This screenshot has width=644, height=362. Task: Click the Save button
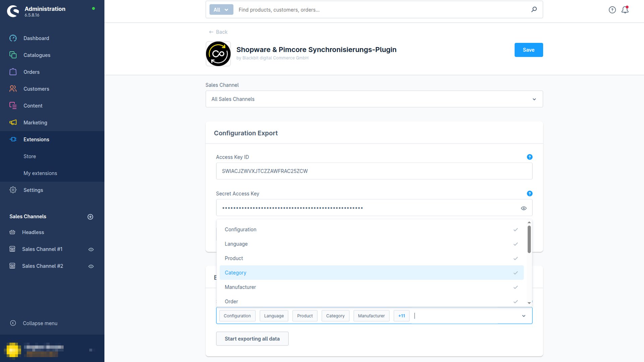coord(529,50)
